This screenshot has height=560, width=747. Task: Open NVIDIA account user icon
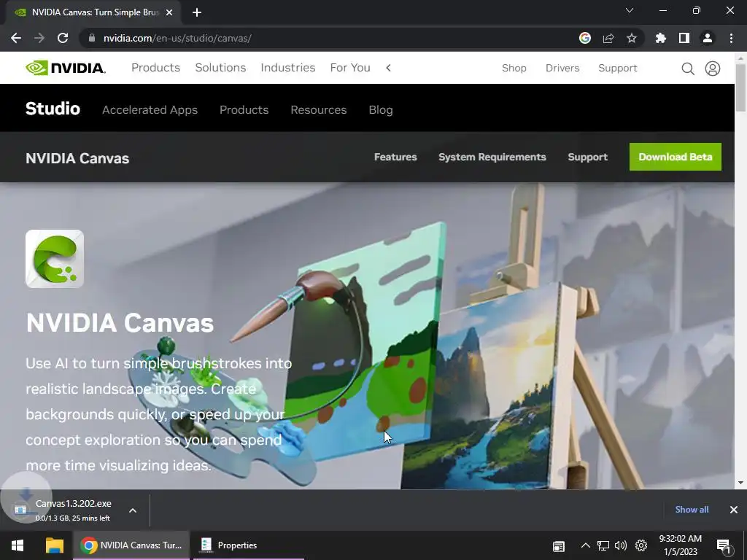pyautogui.click(x=713, y=69)
